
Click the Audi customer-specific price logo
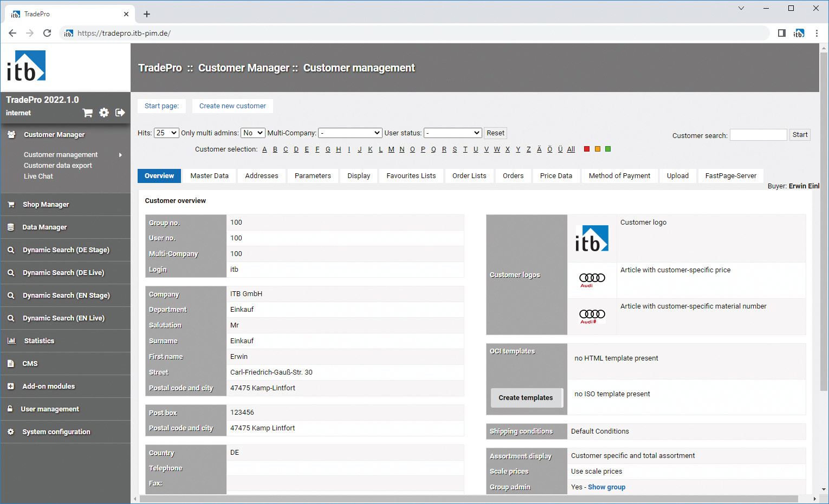(592, 280)
